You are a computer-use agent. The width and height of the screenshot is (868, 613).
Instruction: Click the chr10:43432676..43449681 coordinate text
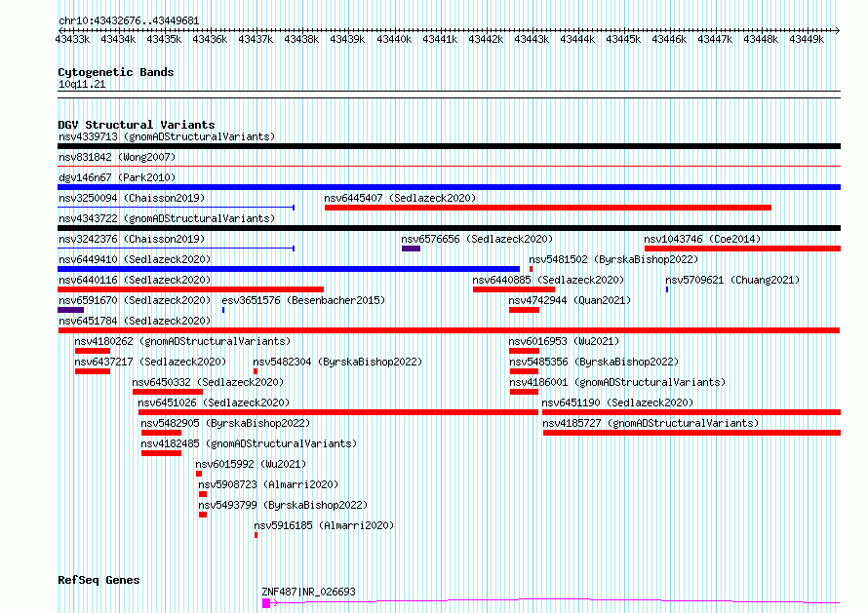(x=129, y=20)
